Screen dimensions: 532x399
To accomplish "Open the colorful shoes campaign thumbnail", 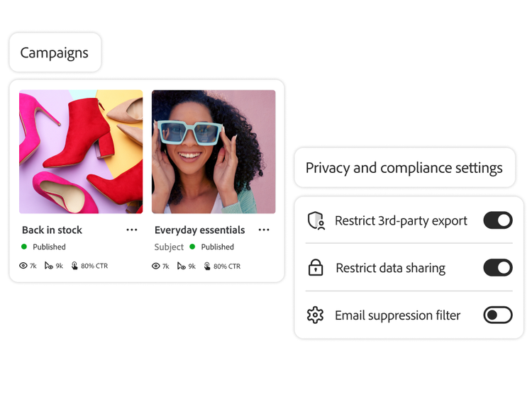I will pyautogui.click(x=81, y=152).
